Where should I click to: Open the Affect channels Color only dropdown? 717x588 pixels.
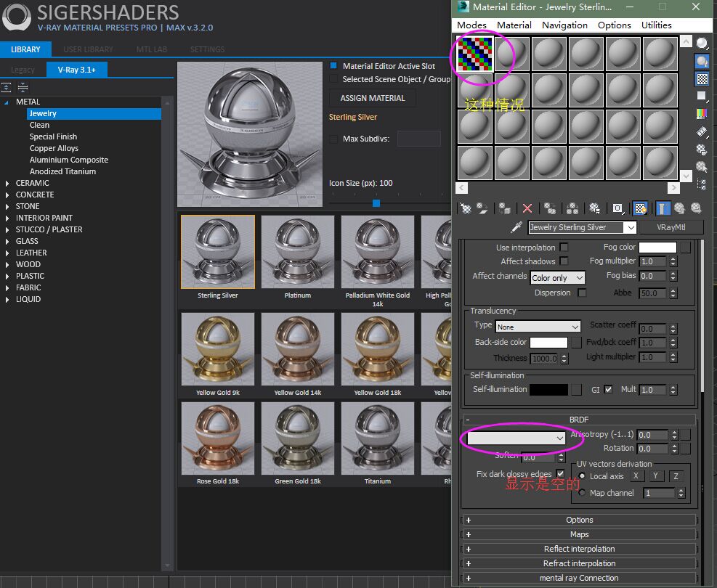pyautogui.click(x=557, y=277)
